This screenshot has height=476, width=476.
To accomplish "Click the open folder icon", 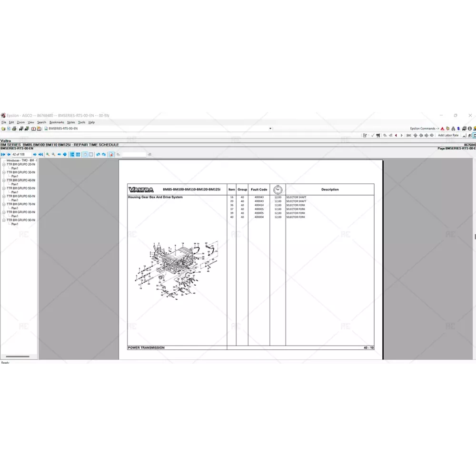I will click(x=3, y=129).
